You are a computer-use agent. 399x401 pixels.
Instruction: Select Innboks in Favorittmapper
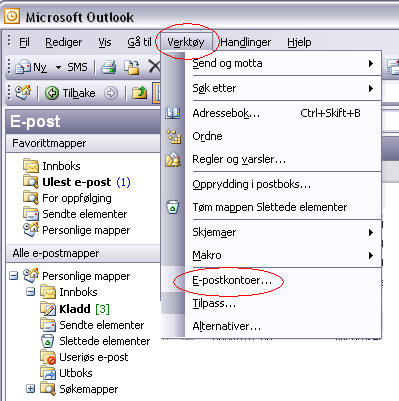61,166
